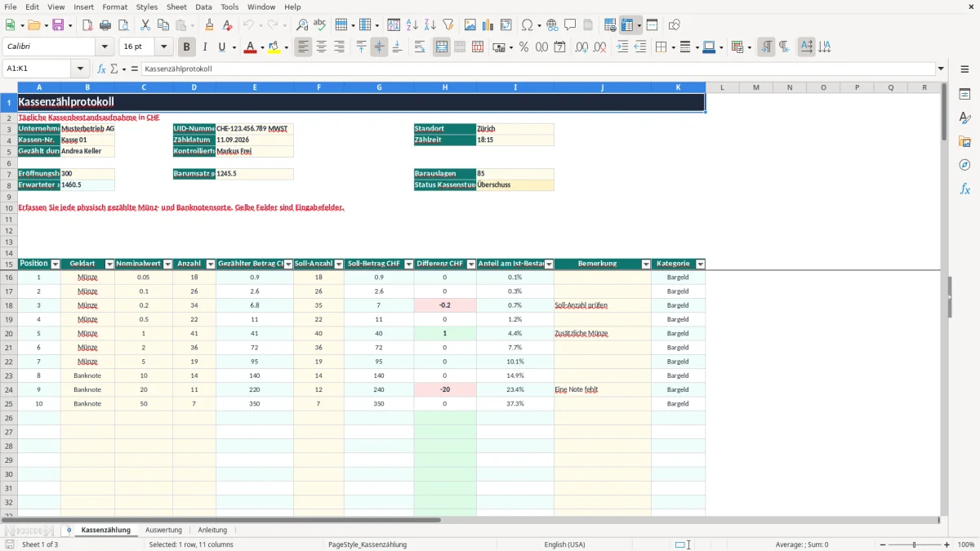This screenshot has width=980, height=551.
Task: Click the formula input field showing Kassenzählprotokoll
Action: click(538, 69)
